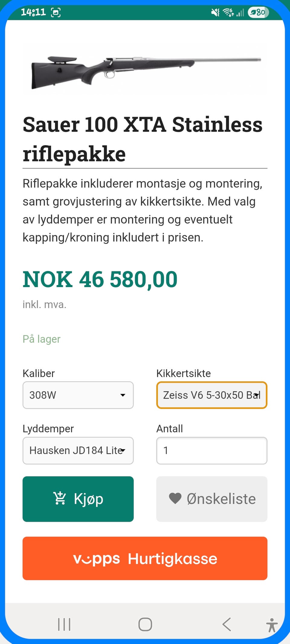Tap the screenshot icon in status bar
The width and height of the screenshot is (290, 644).
pyautogui.click(x=56, y=12)
